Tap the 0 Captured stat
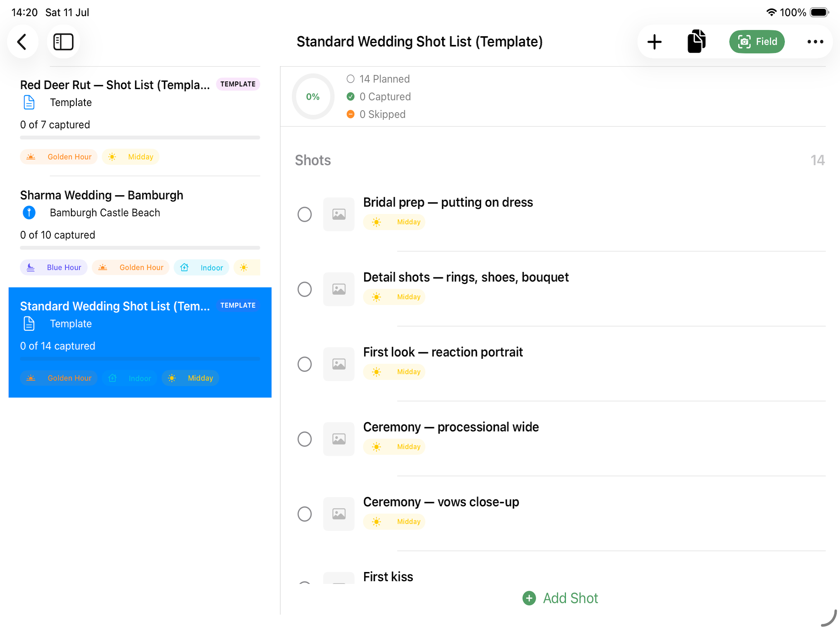Viewport: 840px width, 630px height. coord(379,96)
